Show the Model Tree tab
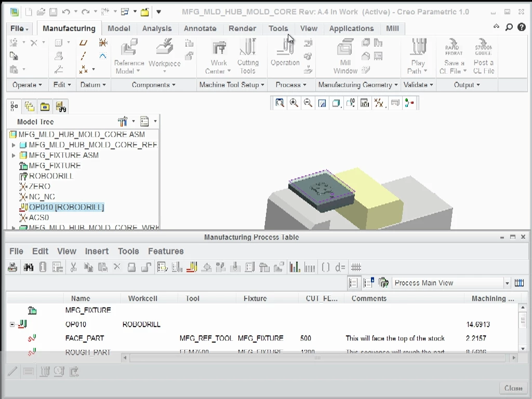 point(14,107)
